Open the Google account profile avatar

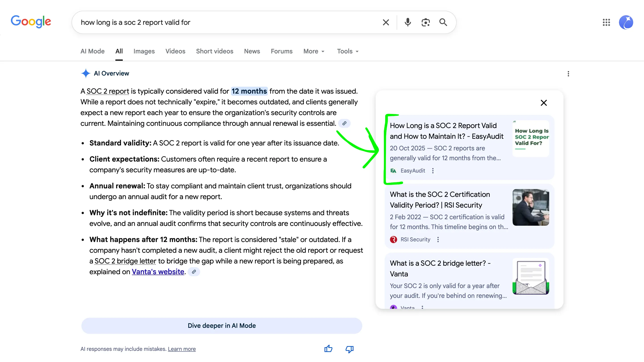pyautogui.click(x=626, y=23)
